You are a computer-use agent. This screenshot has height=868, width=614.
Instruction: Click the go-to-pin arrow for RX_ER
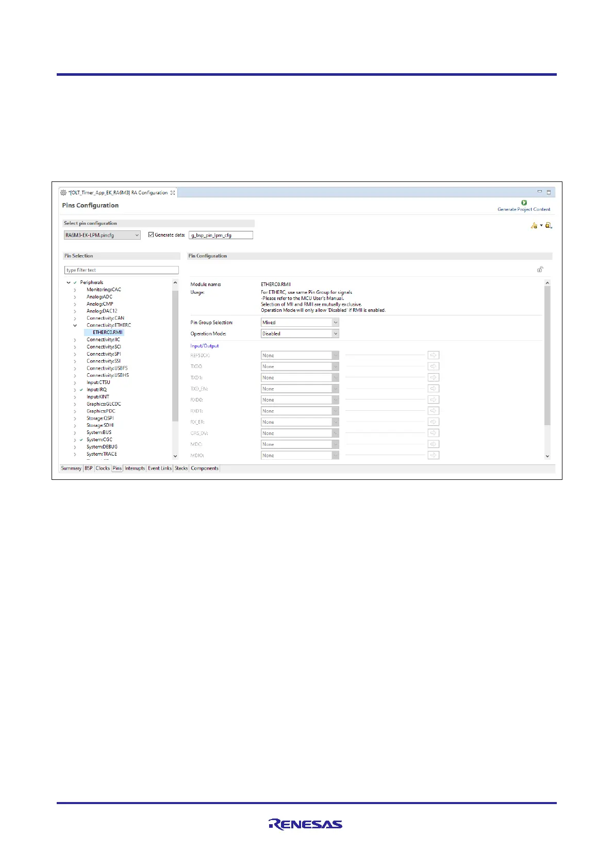click(434, 422)
